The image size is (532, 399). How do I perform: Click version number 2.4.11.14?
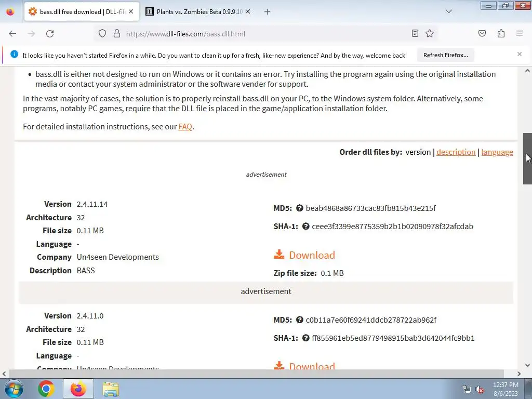(x=92, y=204)
